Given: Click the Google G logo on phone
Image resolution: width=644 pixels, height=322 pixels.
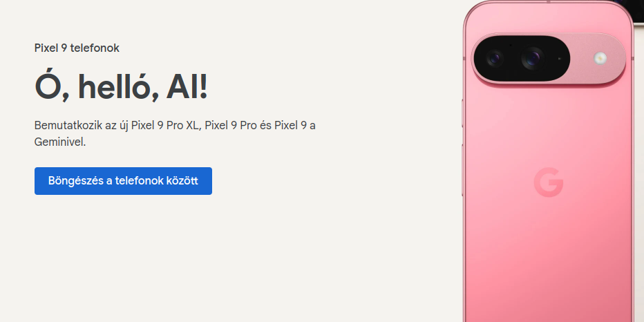Looking at the screenshot, I should pyautogui.click(x=549, y=182).
